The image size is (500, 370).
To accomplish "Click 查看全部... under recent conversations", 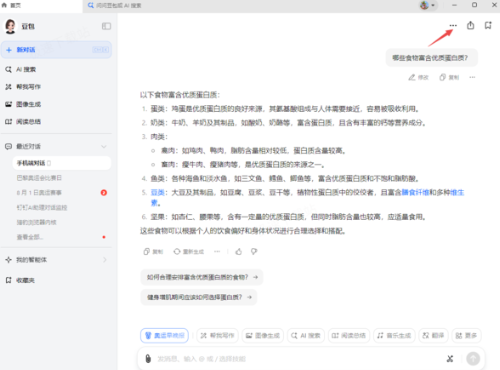I will [30, 237].
